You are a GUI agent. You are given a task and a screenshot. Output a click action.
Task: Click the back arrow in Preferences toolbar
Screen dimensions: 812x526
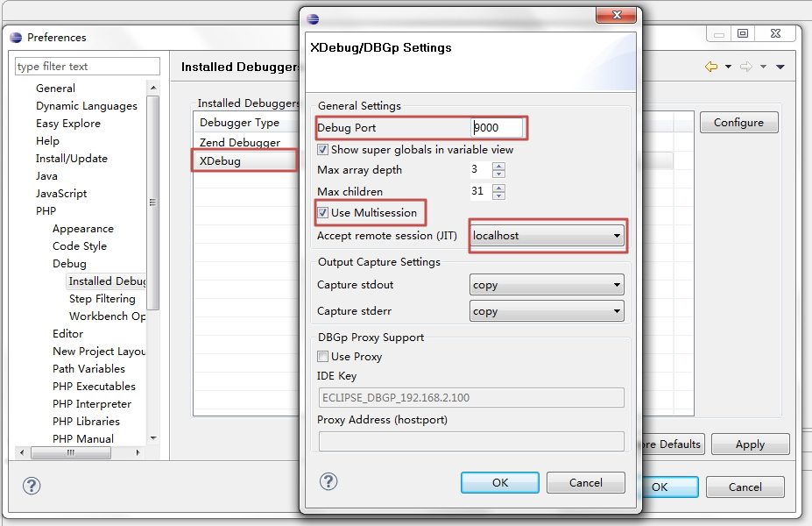click(711, 67)
